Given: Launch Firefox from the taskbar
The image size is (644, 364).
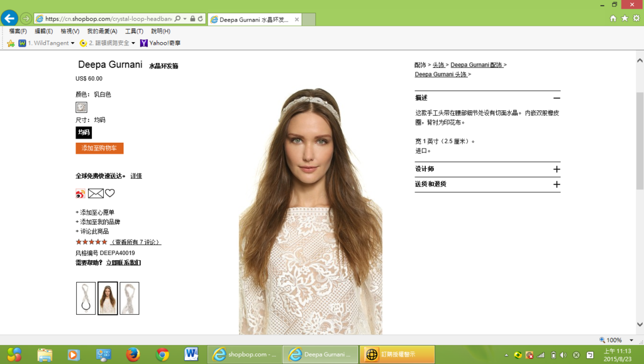Looking at the screenshot, I should (133, 354).
